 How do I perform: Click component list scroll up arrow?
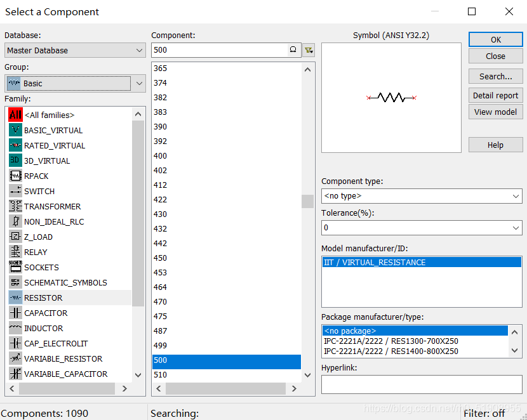pos(307,70)
